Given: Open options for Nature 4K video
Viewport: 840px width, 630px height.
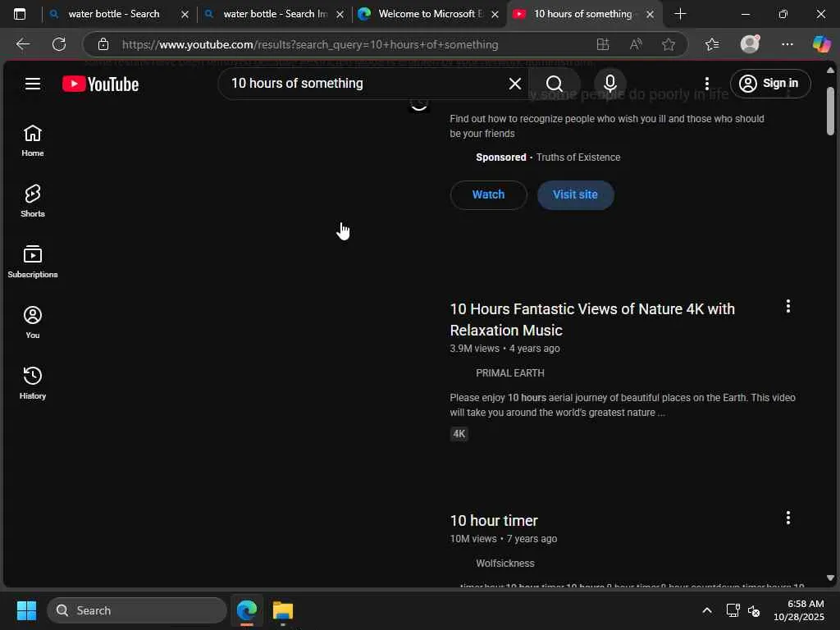Looking at the screenshot, I should 787,307.
